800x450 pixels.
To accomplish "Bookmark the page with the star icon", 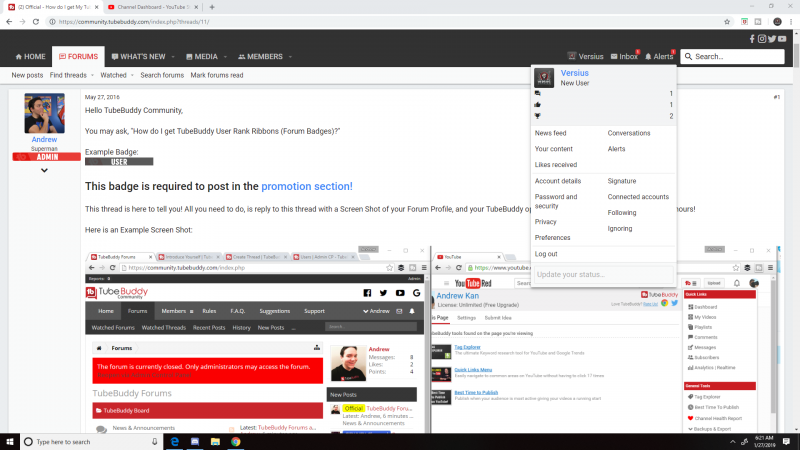I will pyautogui.click(x=727, y=20).
